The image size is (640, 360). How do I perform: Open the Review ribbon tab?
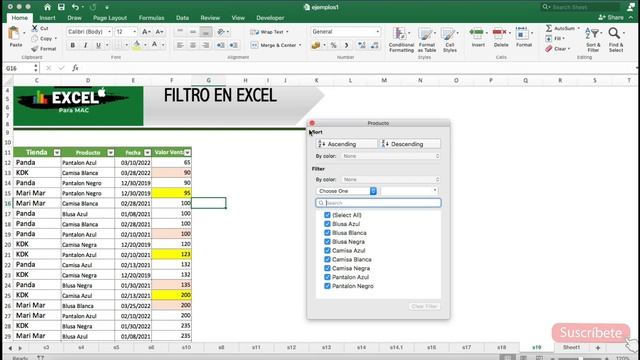[210, 18]
